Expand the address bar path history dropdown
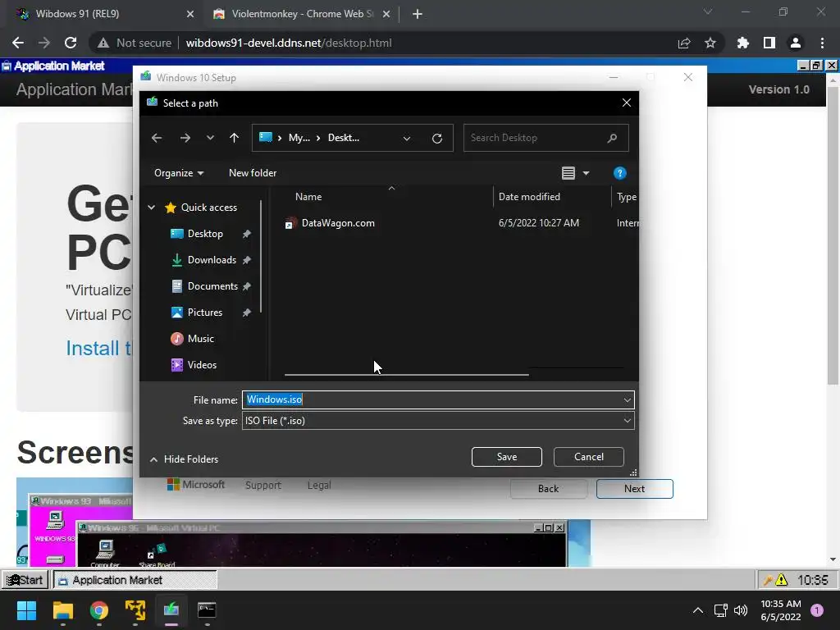Viewport: 840px width, 630px height. point(407,138)
